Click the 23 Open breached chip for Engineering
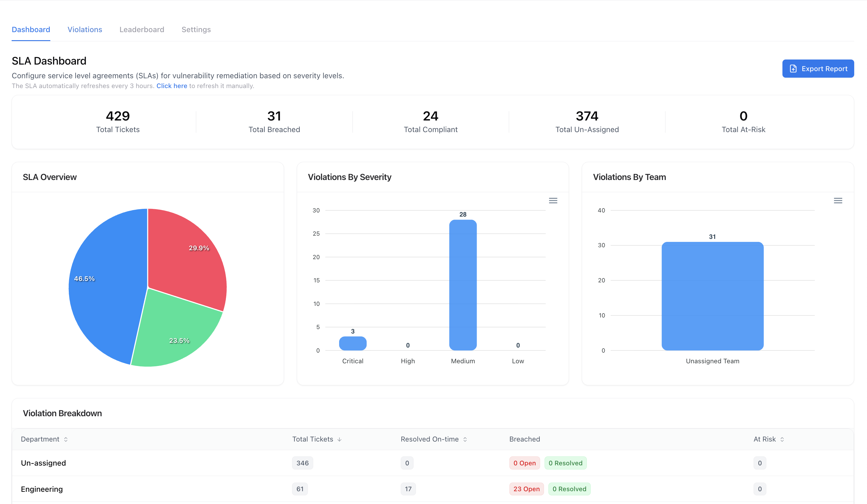Screen dimensions: 867x504 coord(526,489)
